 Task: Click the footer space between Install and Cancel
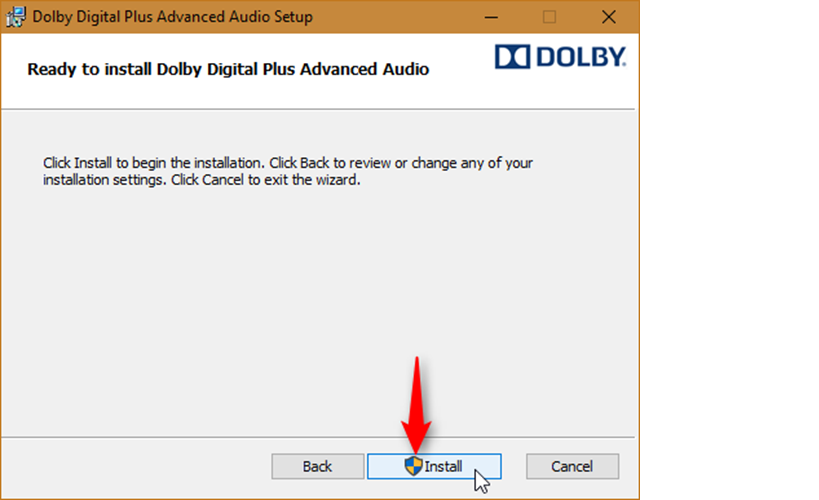point(514,466)
